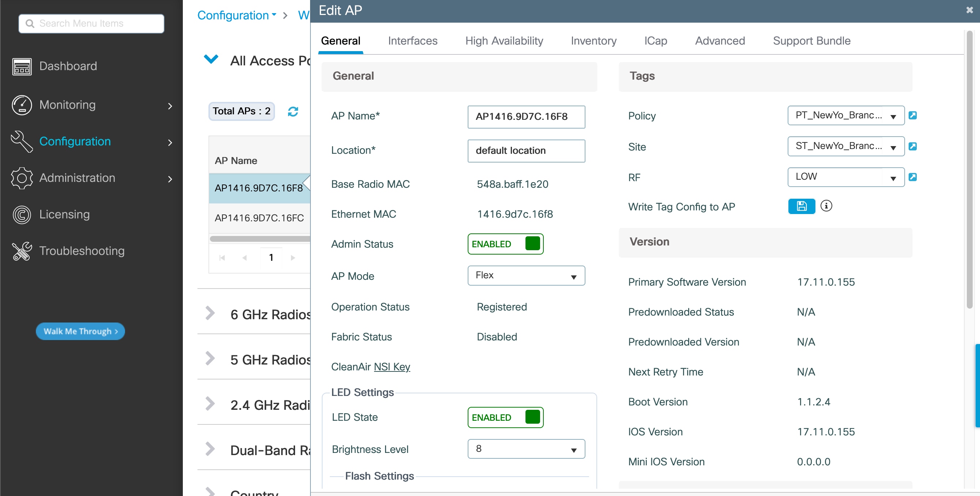Viewport: 980px width, 496px height.
Task: Open the Troubleshooting section
Action: (x=82, y=251)
